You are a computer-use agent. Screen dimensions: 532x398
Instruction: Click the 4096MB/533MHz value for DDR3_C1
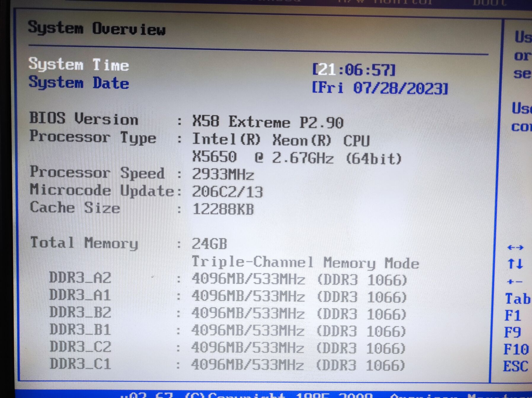tap(298, 365)
